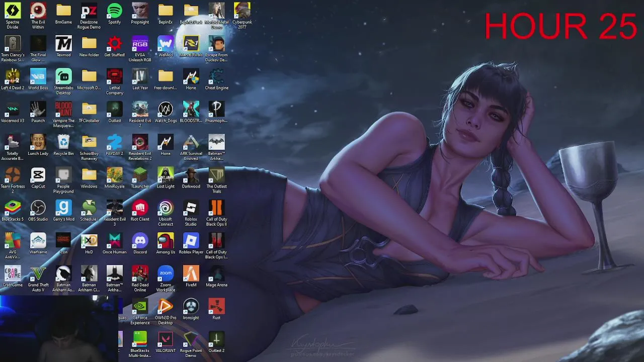Launch the Propnight shortcut

coord(140,11)
